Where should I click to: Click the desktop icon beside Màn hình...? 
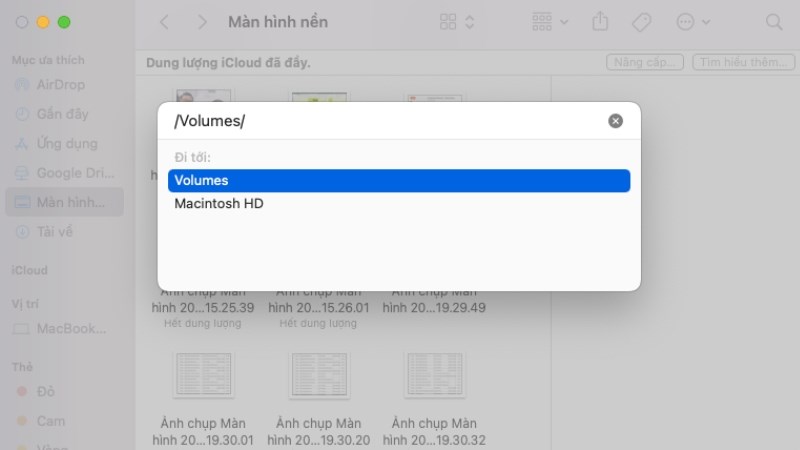(x=22, y=203)
